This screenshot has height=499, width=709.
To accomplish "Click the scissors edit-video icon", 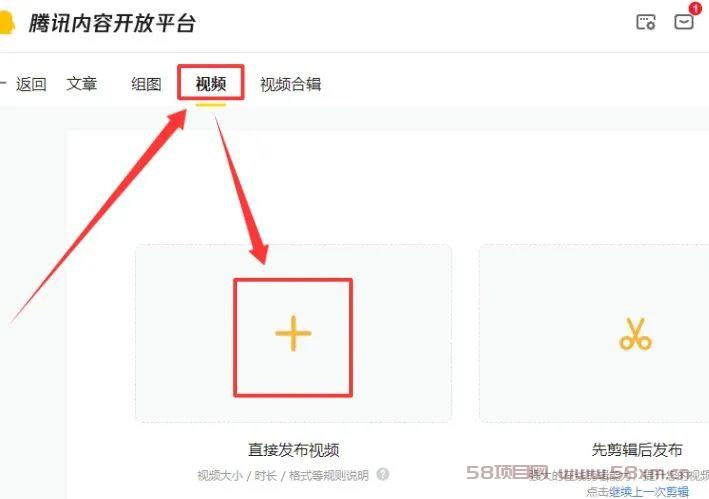I will click(x=635, y=334).
